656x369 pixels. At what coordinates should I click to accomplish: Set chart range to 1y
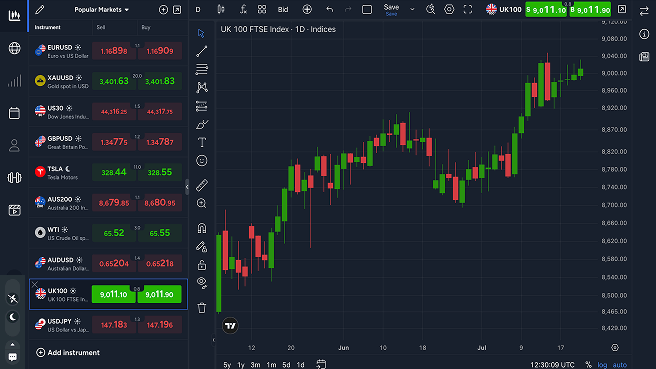pos(241,365)
